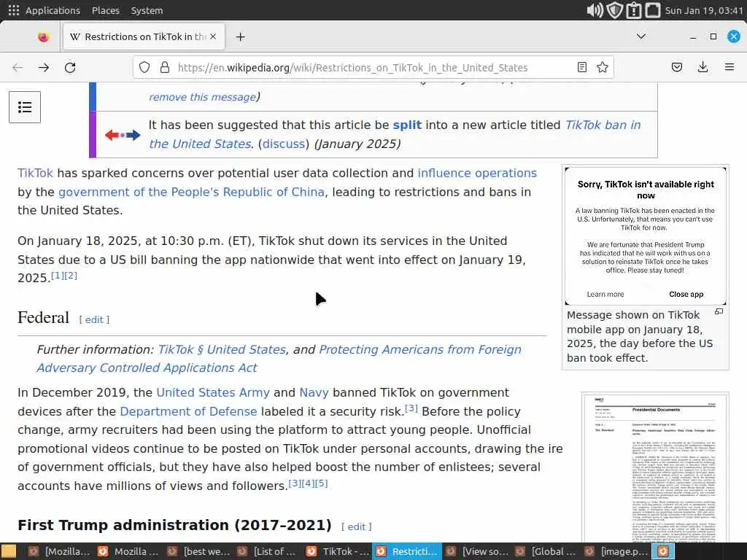Open Protecting Americans from Foreign Adversary link

tap(279, 359)
